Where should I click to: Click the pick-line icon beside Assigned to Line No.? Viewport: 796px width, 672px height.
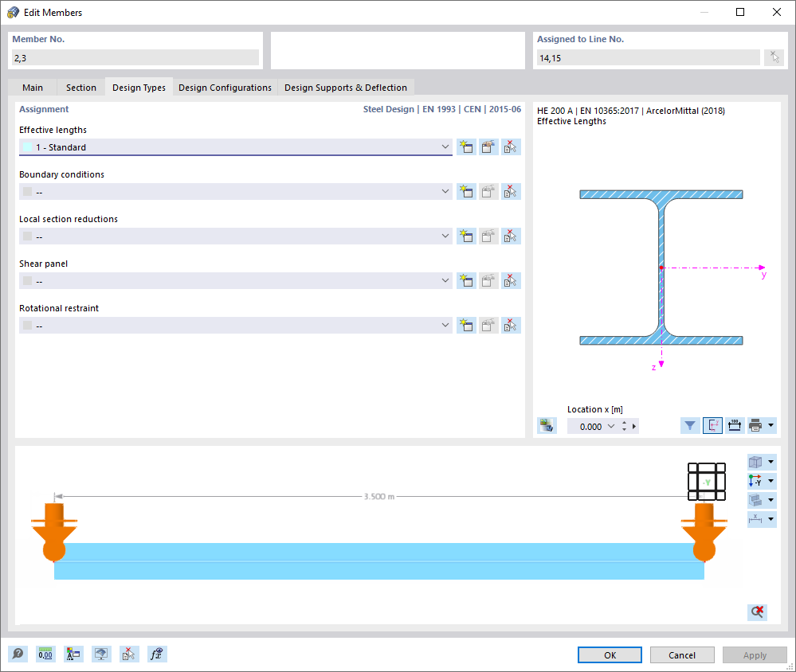click(774, 57)
